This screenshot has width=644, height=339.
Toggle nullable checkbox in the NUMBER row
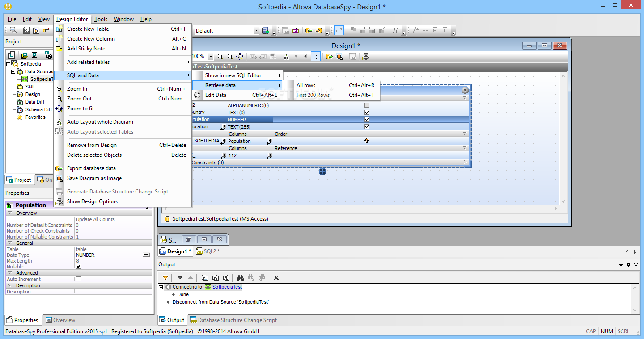pyautogui.click(x=367, y=120)
